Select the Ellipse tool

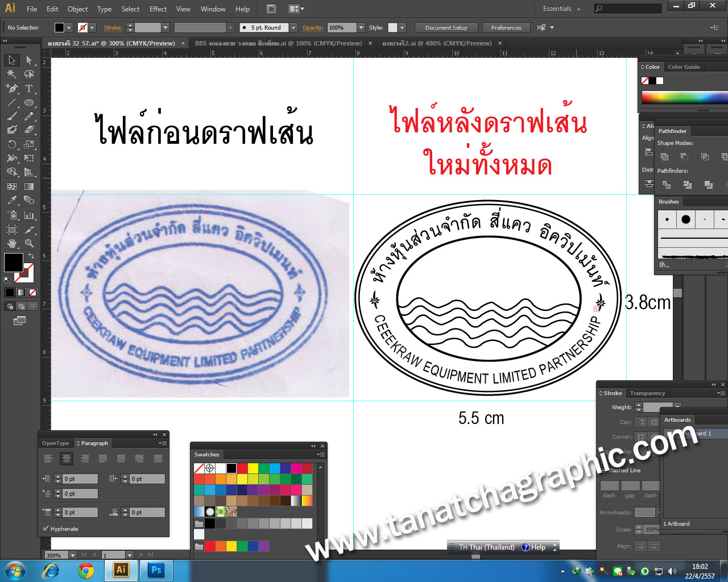pyautogui.click(x=29, y=103)
